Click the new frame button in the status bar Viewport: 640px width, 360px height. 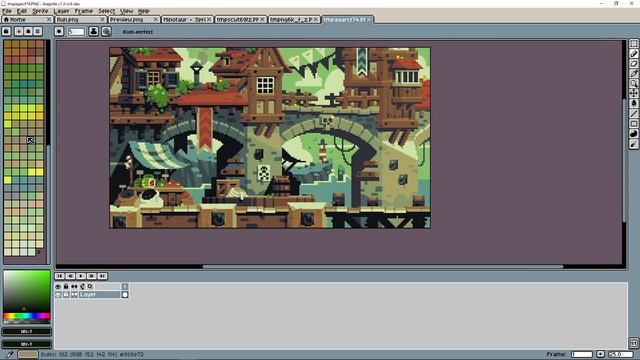point(600,354)
